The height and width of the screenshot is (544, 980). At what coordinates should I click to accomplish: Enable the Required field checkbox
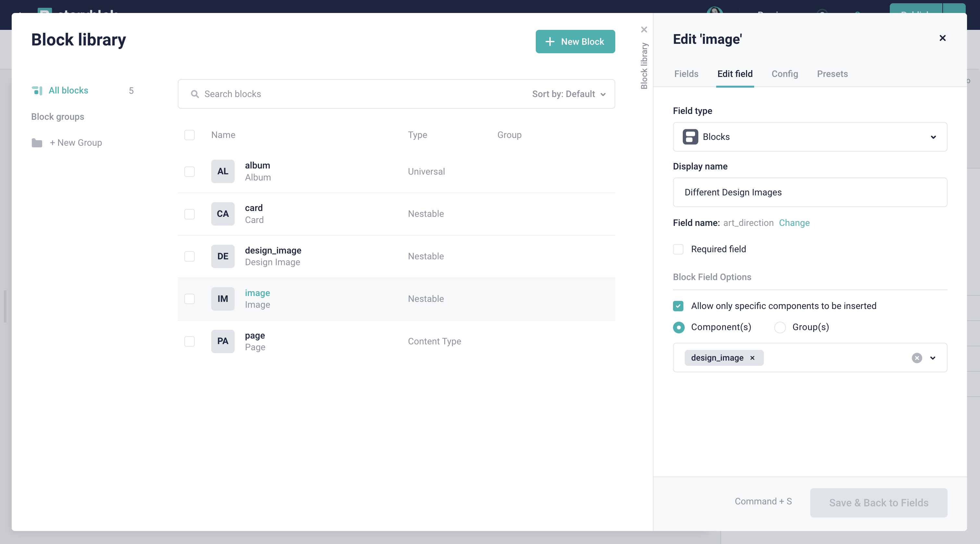point(678,249)
